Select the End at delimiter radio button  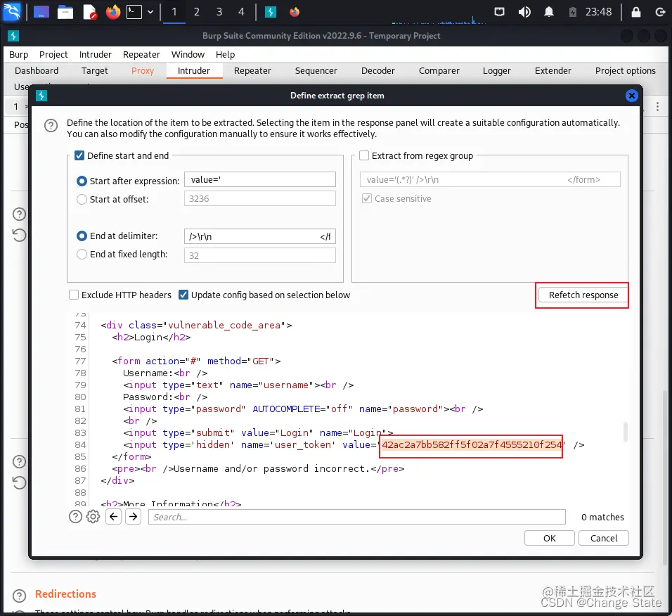tap(82, 236)
